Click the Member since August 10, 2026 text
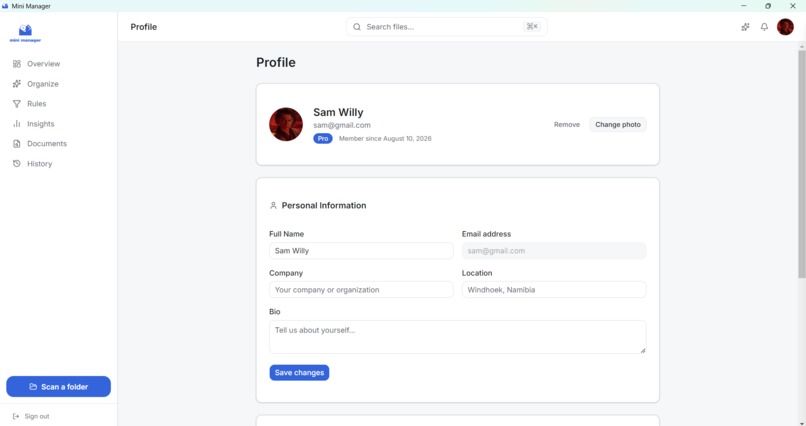This screenshot has width=806, height=426. pyautogui.click(x=385, y=138)
